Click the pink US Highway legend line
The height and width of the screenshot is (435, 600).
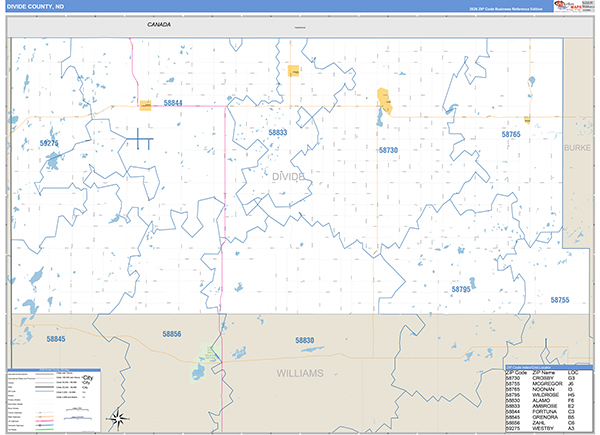click(x=45, y=422)
